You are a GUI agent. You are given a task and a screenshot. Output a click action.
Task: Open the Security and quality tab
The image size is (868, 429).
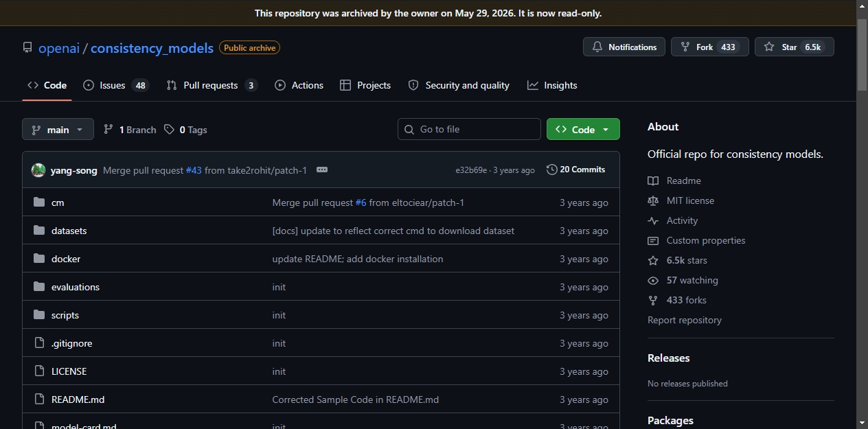point(459,85)
